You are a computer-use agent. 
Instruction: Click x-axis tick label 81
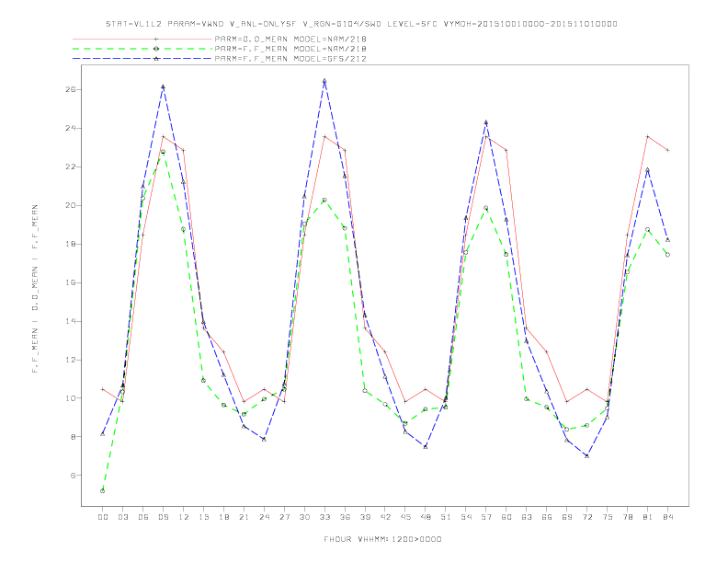(x=648, y=517)
